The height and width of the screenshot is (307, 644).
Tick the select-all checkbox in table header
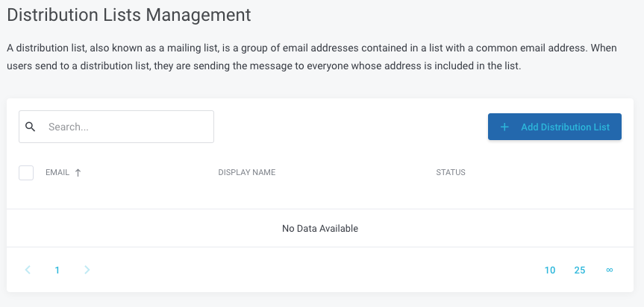26,173
